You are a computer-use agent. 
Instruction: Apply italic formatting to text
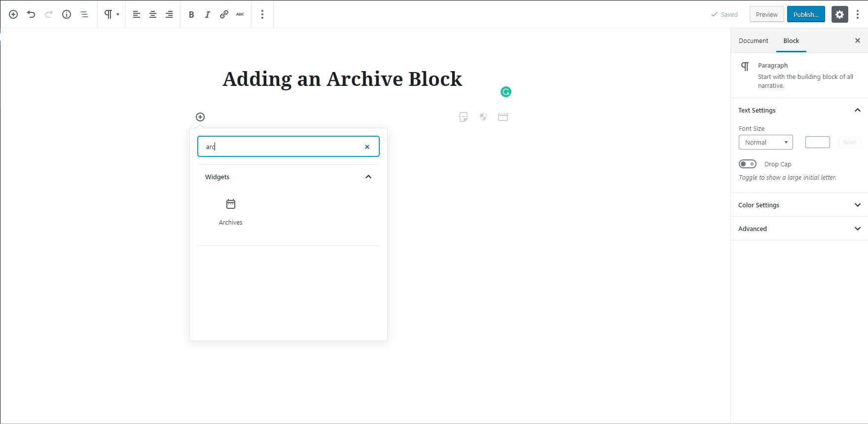point(208,14)
